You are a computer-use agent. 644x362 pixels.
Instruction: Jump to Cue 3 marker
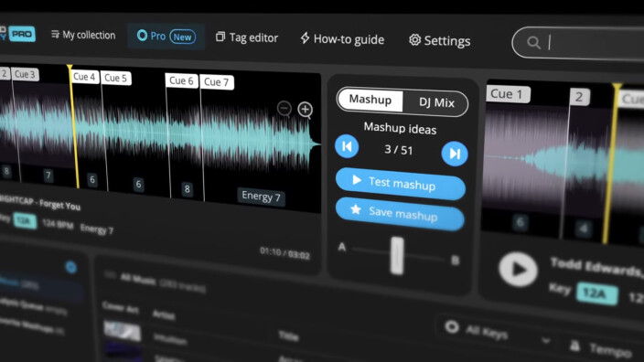pos(24,74)
